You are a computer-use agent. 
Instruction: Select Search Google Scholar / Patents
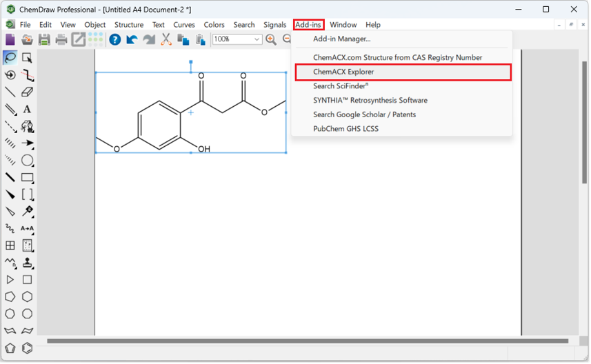364,114
